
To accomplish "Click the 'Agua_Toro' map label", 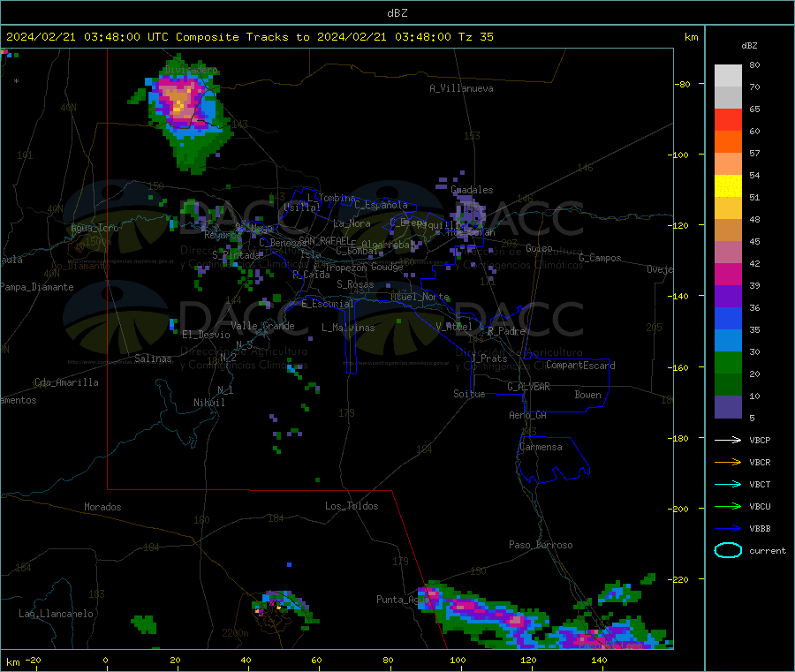I will point(95,228).
